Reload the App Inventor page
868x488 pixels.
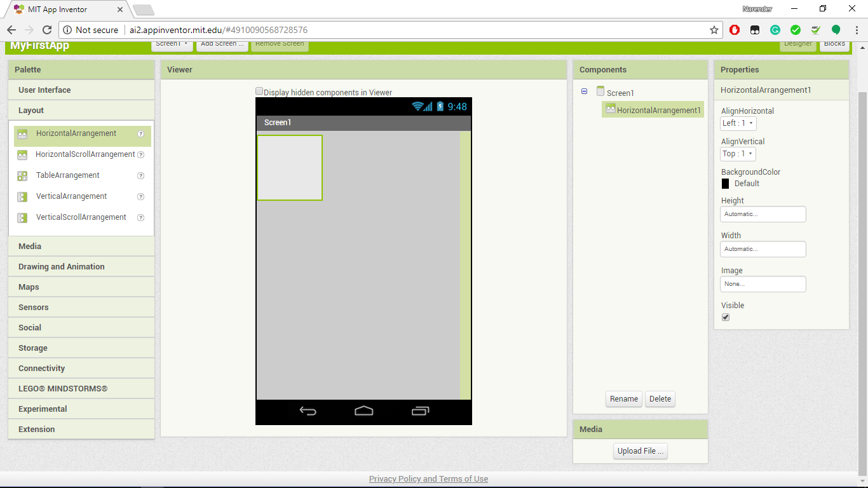pos(46,30)
